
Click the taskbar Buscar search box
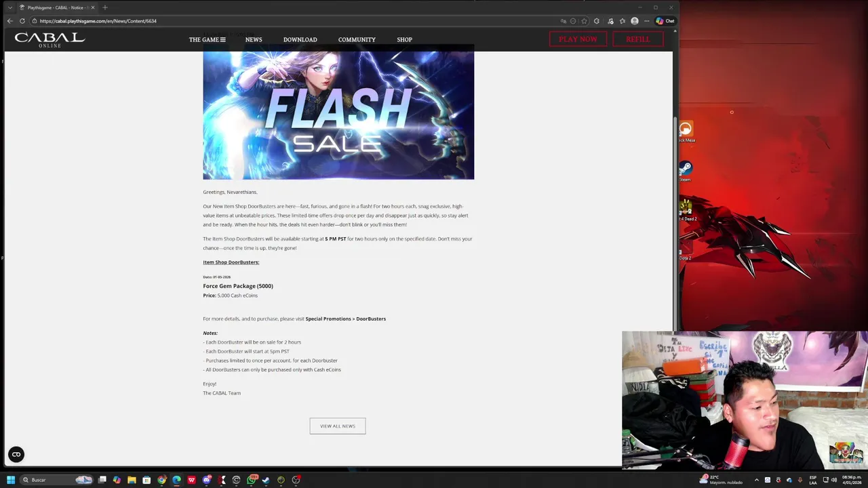click(56, 480)
